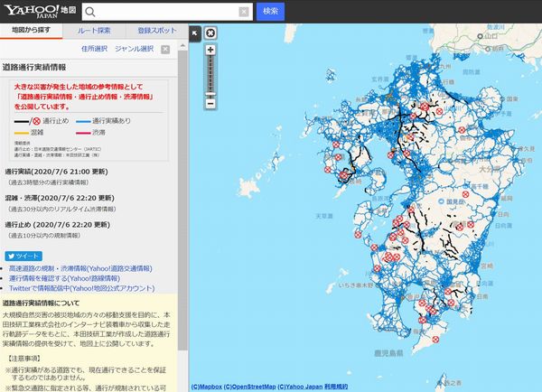The width and height of the screenshot is (542, 392).
Task: Select the 地図から探す tab
Action: pos(31,31)
